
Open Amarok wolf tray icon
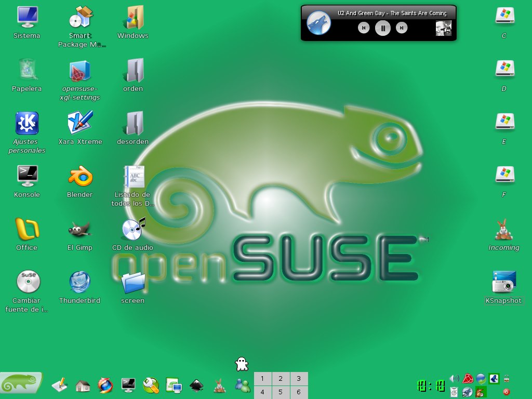pyautogui.click(x=468, y=392)
